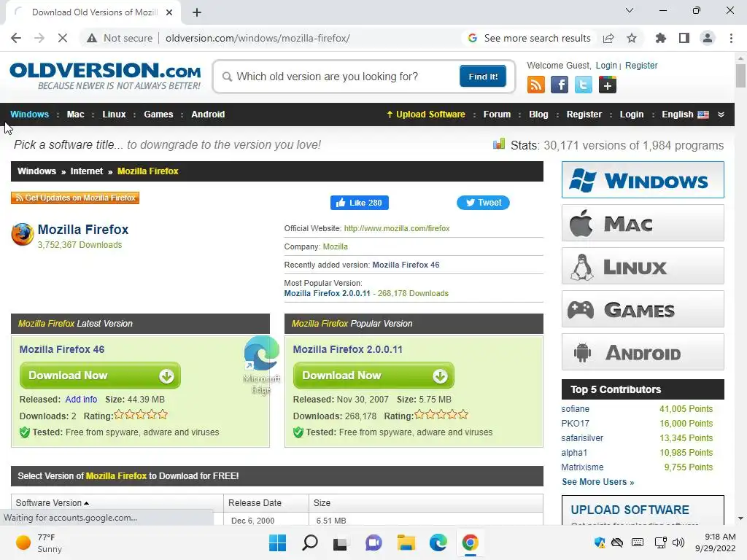The image size is (747, 560).
Task: Select the Android sidebar category banner
Action: click(643, 352)
